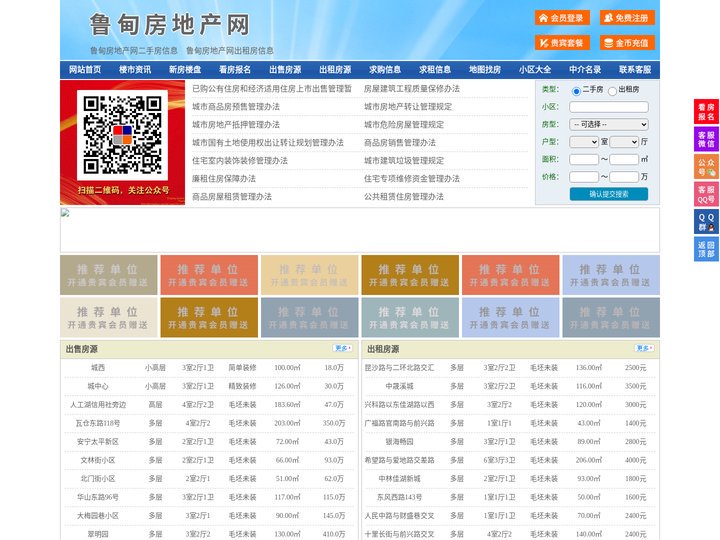Click the 确认提交搜索 button
Image resolution: width=720 pixels, height=540 pixels.
pyautogui.click(x=609, y=194)
